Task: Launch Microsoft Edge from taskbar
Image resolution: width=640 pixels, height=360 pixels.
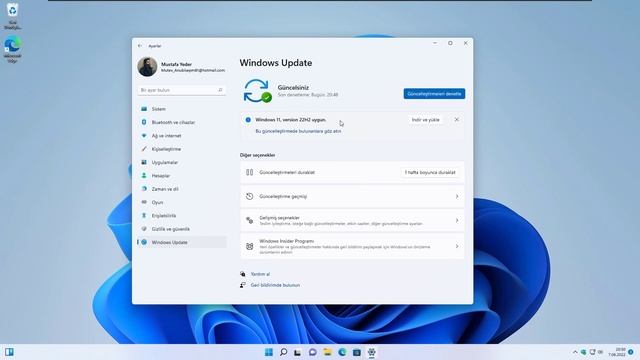Action: tap(342, 352)
